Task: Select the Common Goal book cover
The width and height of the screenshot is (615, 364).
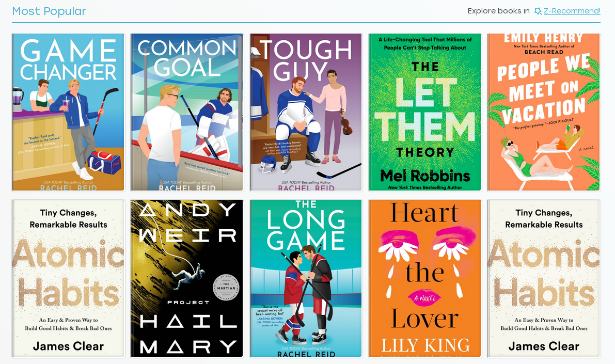Action: click(187, 112)
